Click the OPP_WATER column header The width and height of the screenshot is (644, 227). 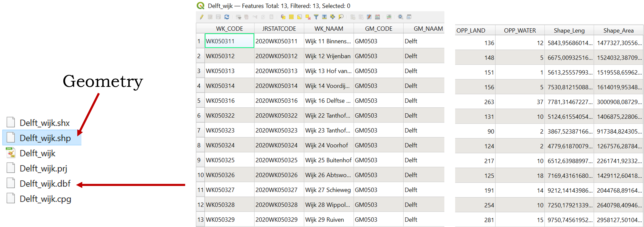(520, 30)
